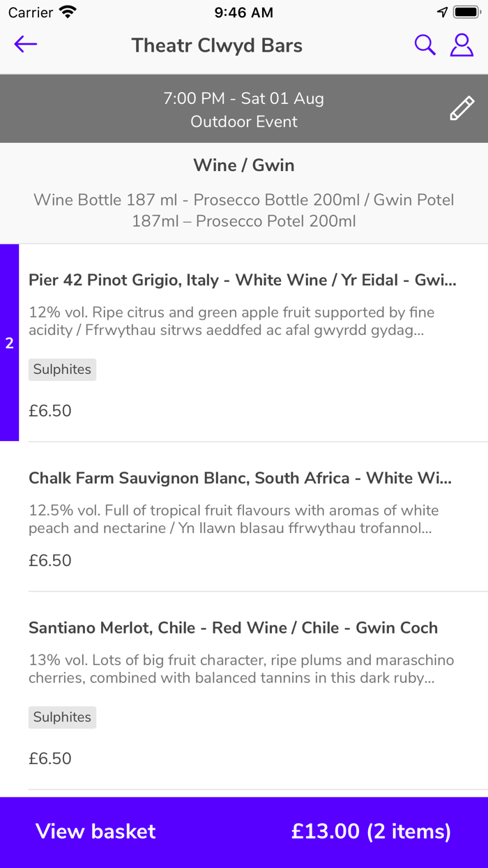
Task: Tap the 7:00 PM Sat 01 Aug time slot
Action: coord(243,98)
